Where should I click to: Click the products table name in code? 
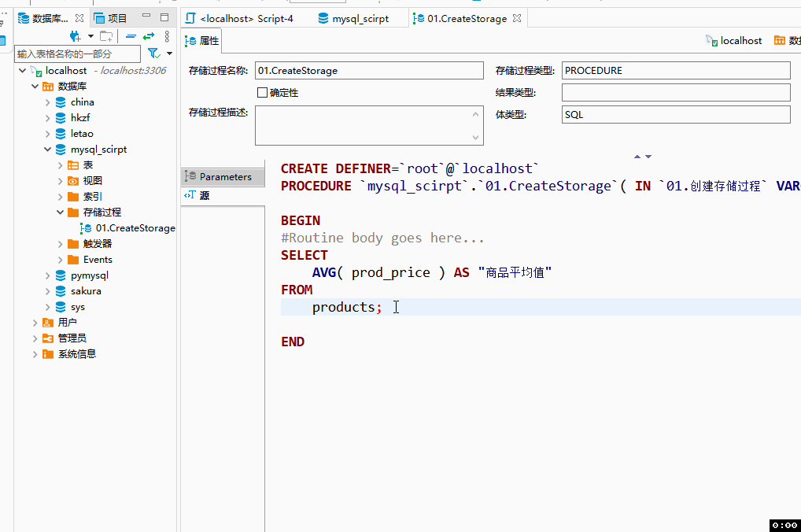343,307
